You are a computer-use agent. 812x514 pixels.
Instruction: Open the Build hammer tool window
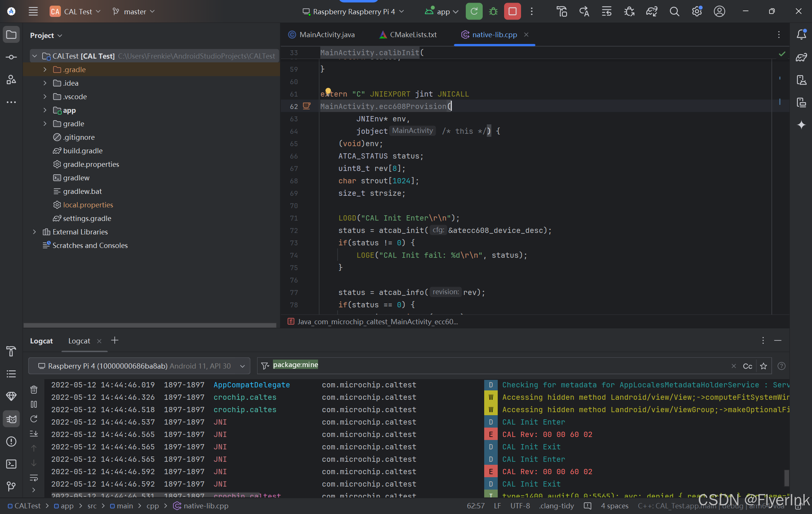tap(11, 351)
